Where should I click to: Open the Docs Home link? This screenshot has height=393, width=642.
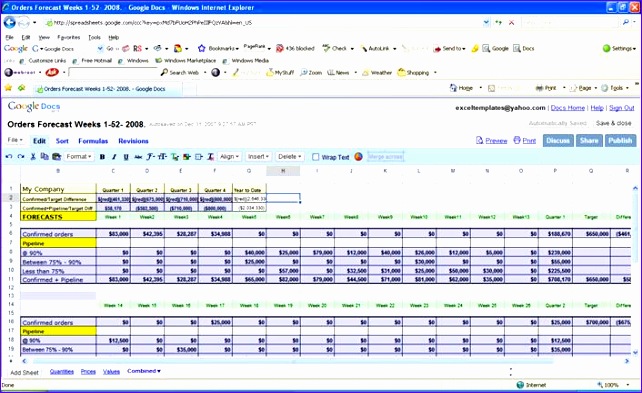pos(567,108)
